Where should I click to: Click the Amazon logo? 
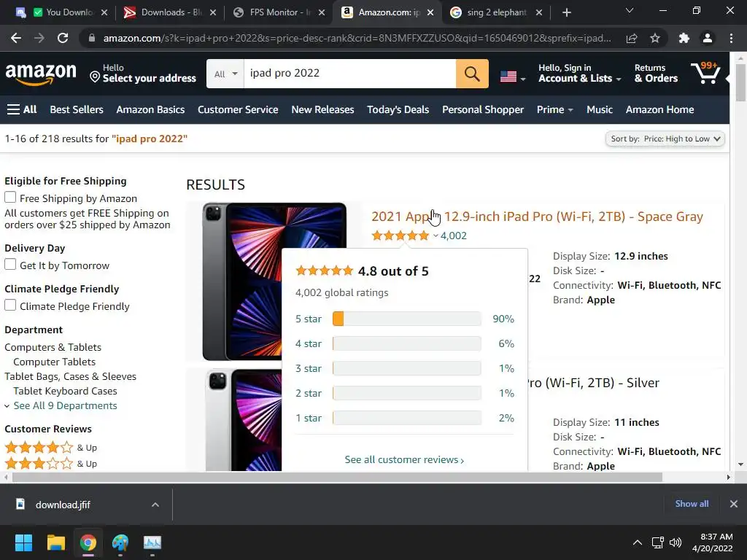click(x=41, y=74)
